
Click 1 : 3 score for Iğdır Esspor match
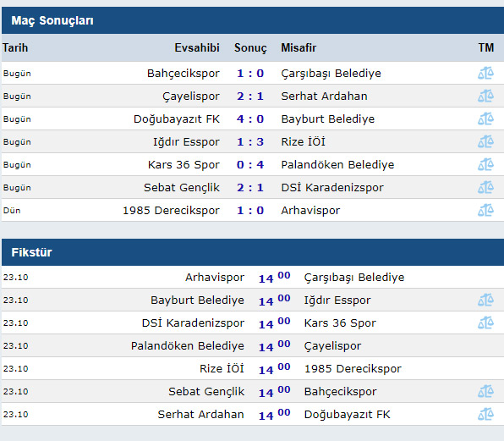tap(250, 142)
